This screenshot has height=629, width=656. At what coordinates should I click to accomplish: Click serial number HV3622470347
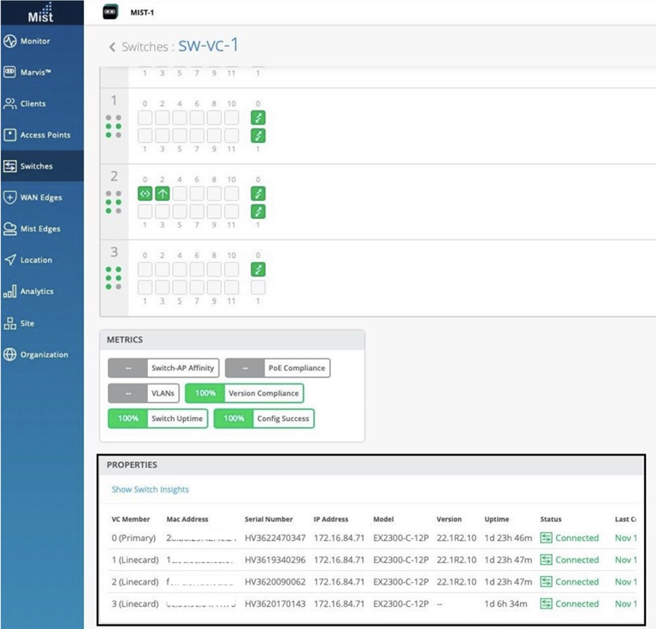click(275, 538)
